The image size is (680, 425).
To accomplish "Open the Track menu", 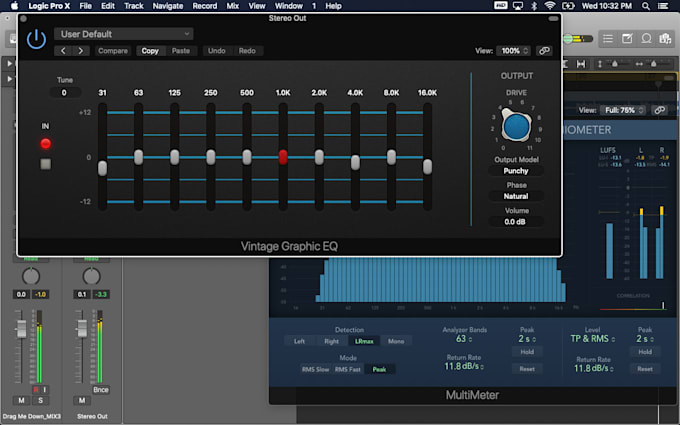I will (134, 6).
